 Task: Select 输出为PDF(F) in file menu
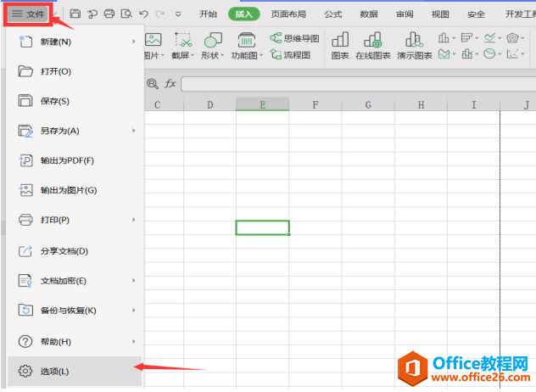click(x=75, y=160)
